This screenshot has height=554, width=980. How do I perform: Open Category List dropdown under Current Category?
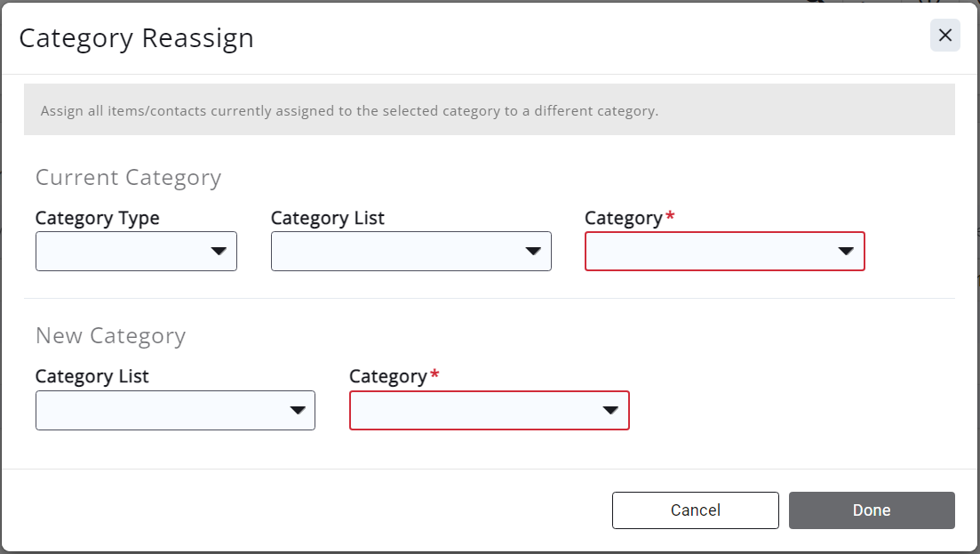pyautogui.click(x=400, y=252)
